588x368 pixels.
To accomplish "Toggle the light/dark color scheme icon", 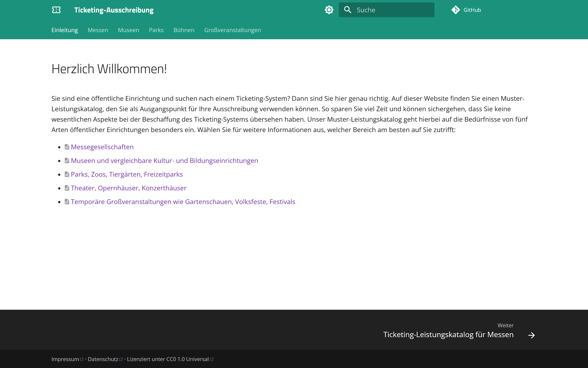I will (329, 10).
